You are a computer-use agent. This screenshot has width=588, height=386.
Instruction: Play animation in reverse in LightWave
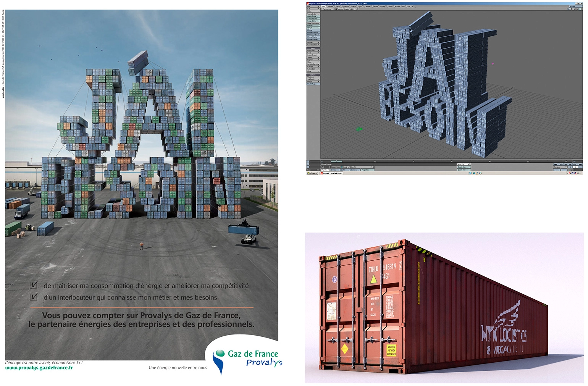pyautogui.click(x=570, y=167)
